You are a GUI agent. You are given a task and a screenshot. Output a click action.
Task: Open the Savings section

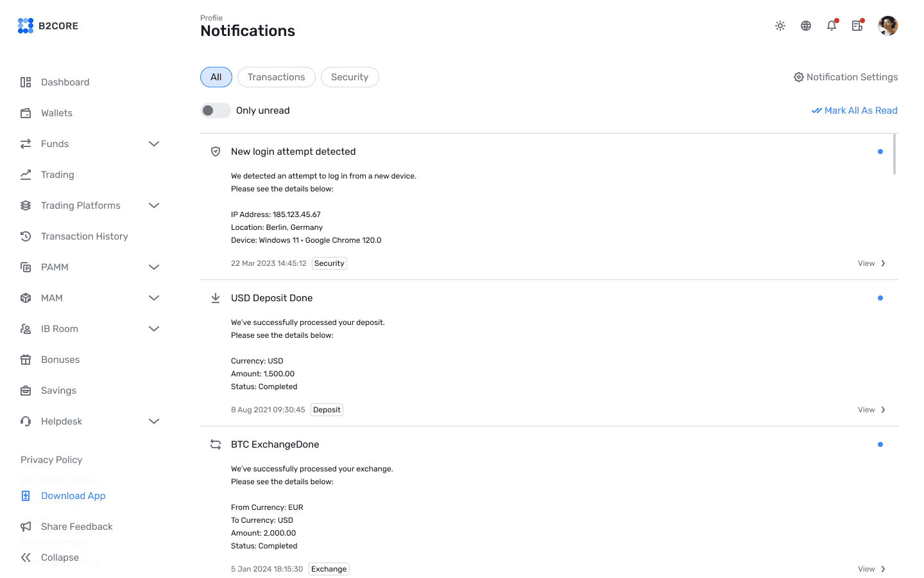click(x=58, y=390)
